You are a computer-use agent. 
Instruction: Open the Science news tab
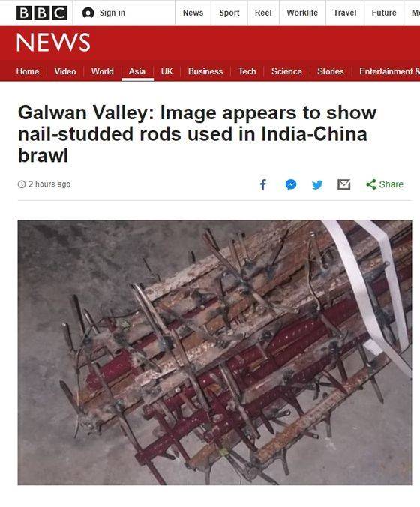286,71
